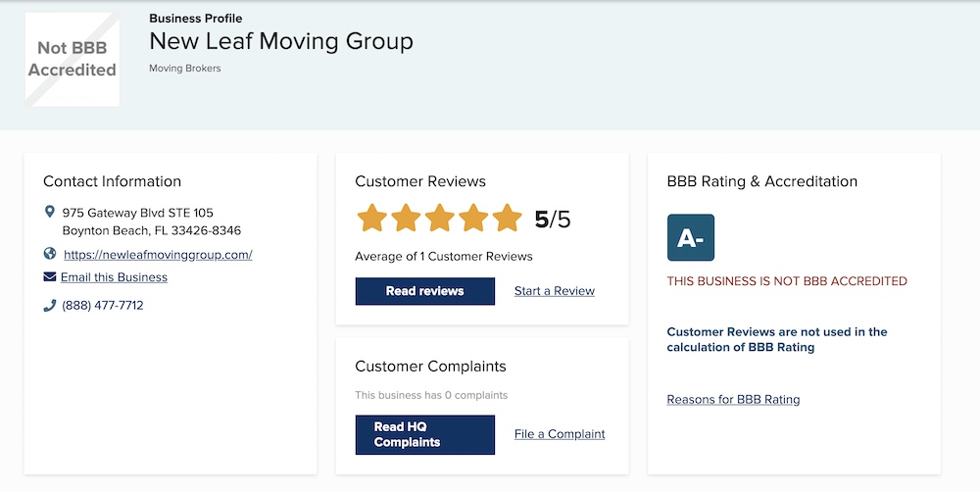Click the Boynton Beach, FL 33426-8346 line
The height and width of the screenshot is (492, 980).
click(x=151, y=230)
